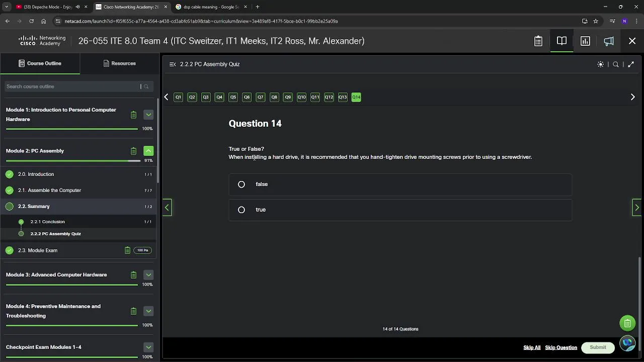Click Module 1 progress bar at 100%
The image size is (644, 362).
71,129
